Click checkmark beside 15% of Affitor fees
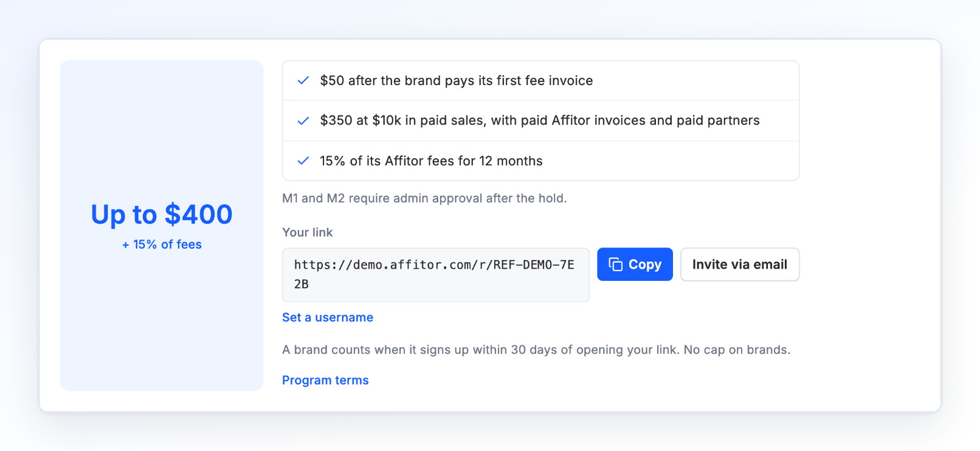Viewport: 980px width, 451px height. point(303,161)
